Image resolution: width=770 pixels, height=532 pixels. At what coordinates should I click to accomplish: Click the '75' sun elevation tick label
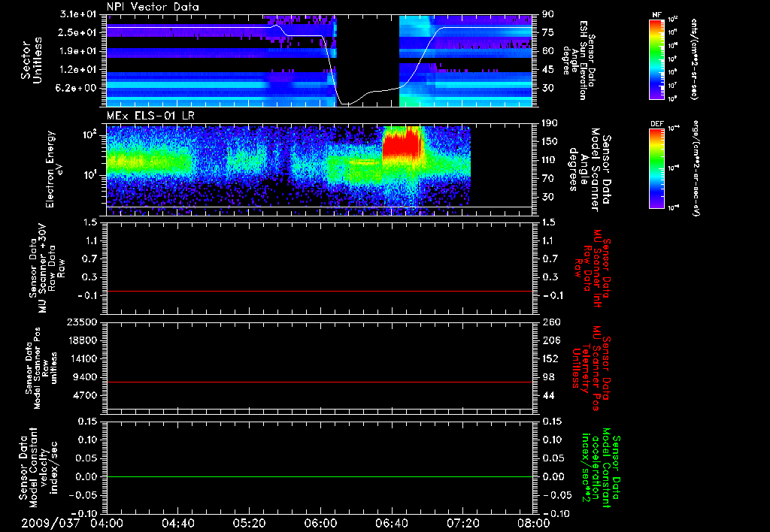click(x=548, y=32)
